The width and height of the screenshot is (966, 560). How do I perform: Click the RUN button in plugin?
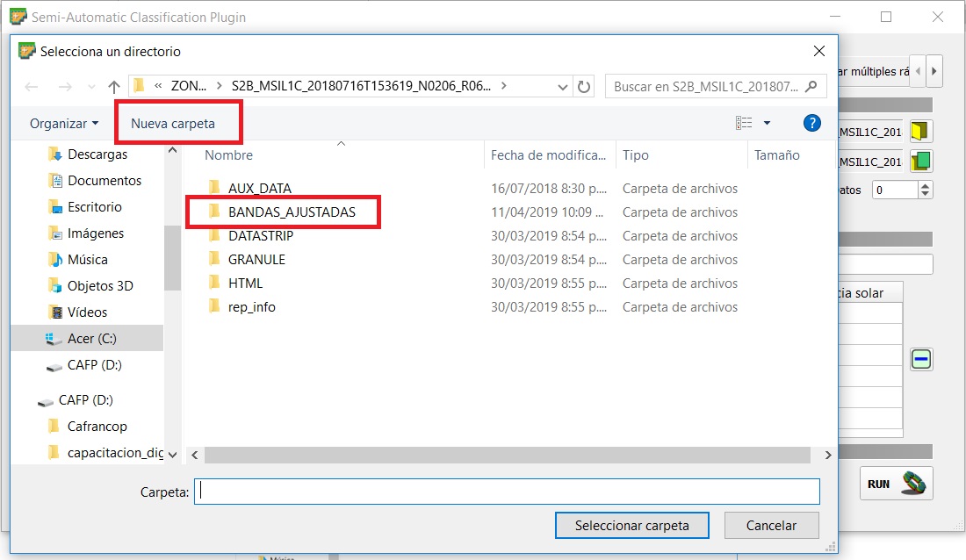pos(895,484)
